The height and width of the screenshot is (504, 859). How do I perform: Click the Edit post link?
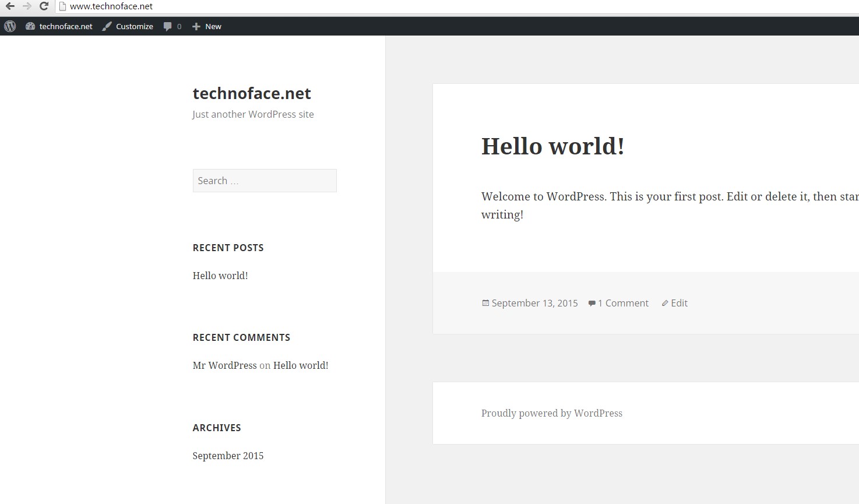679,303
